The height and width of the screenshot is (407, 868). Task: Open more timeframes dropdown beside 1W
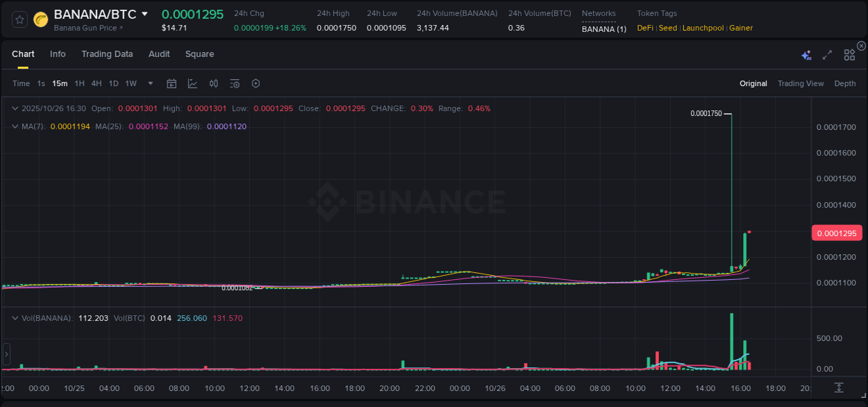pyautogui.click(x=149, y=83)
